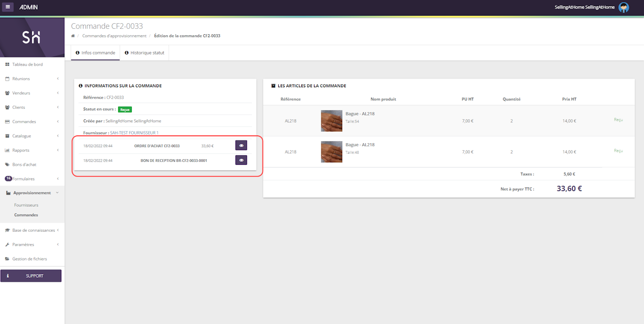Open Tableau de bord in the sidebar
The height and width of the screenshot is (324, 644).
pos(27,64)
